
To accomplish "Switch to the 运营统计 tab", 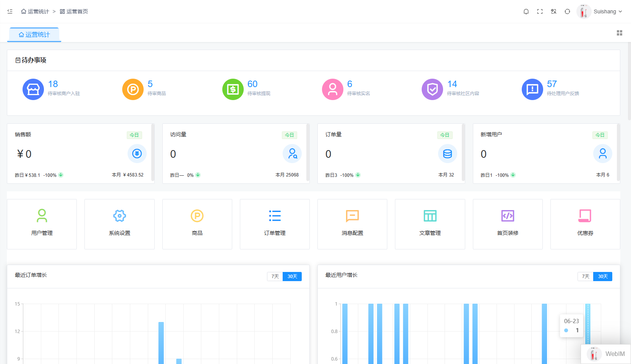I will [x=34, y=35].
